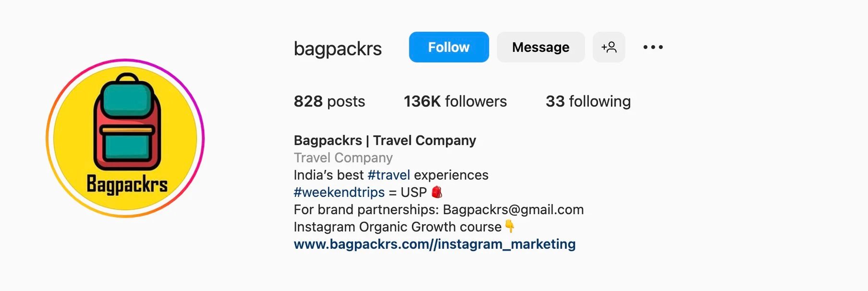This screenshot has width=868, height=291.
Task: Open the 828 posts count
Action: [330, 101]
